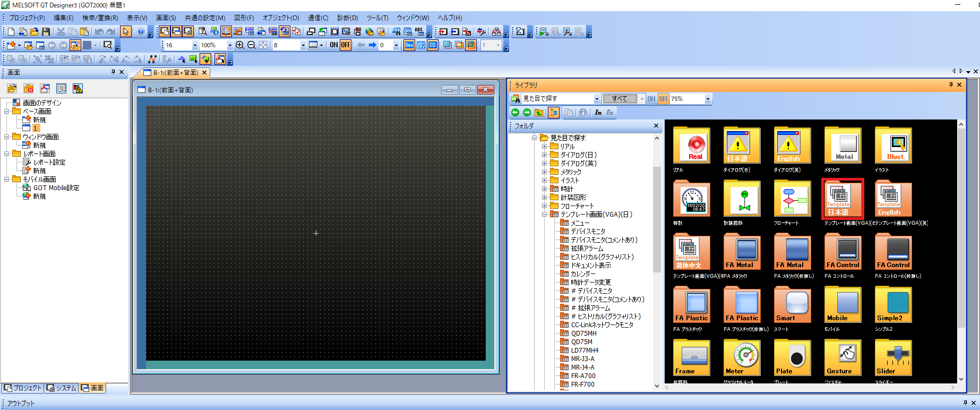Close the フォルダ pane with X
The image size is (980, 410).
656,126
